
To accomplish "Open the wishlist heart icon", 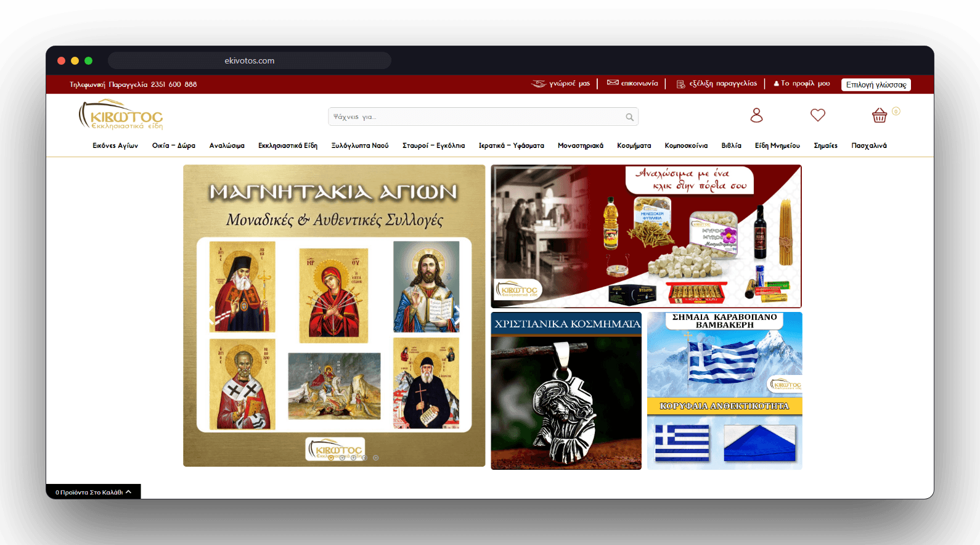I will point(818,115).
